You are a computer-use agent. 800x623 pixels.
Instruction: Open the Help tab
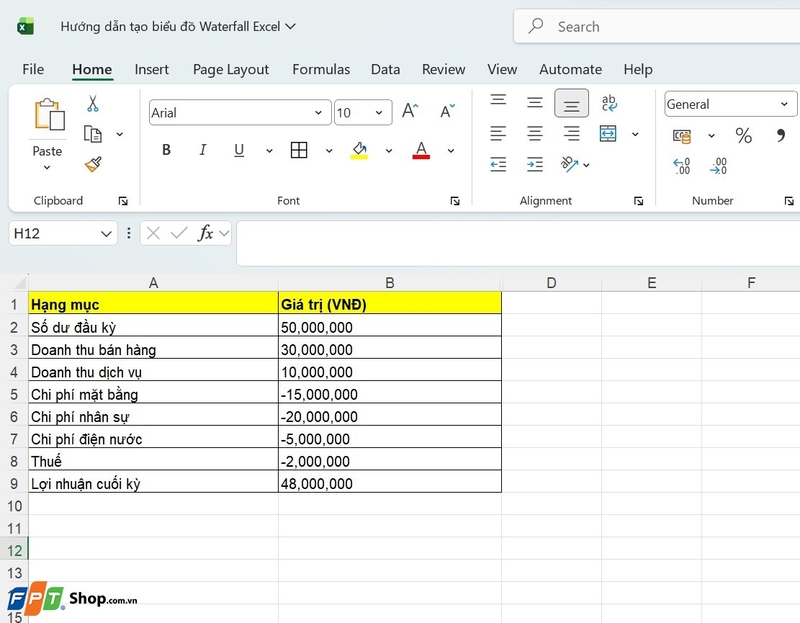[638, 69]
